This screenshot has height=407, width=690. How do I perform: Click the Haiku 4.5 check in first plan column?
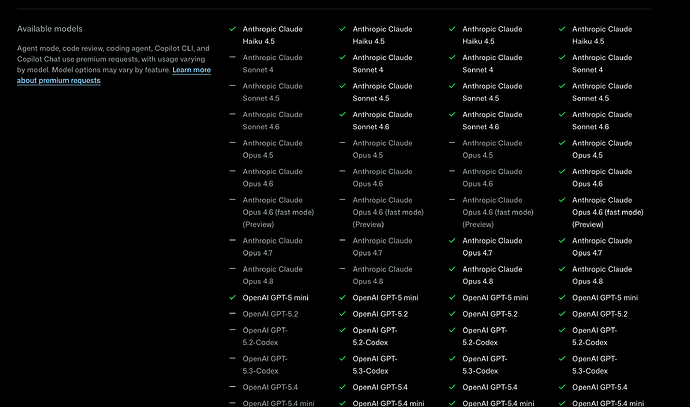tap(232, 29)
